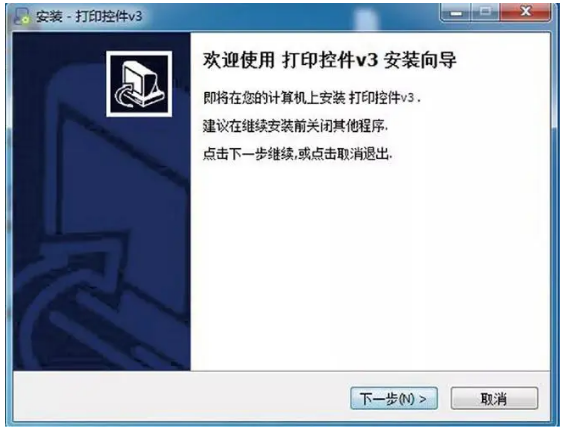Click the computer setup icon in banner
Image resolution: width=563 pixels, height=428 pixels.
click(139, 84)
